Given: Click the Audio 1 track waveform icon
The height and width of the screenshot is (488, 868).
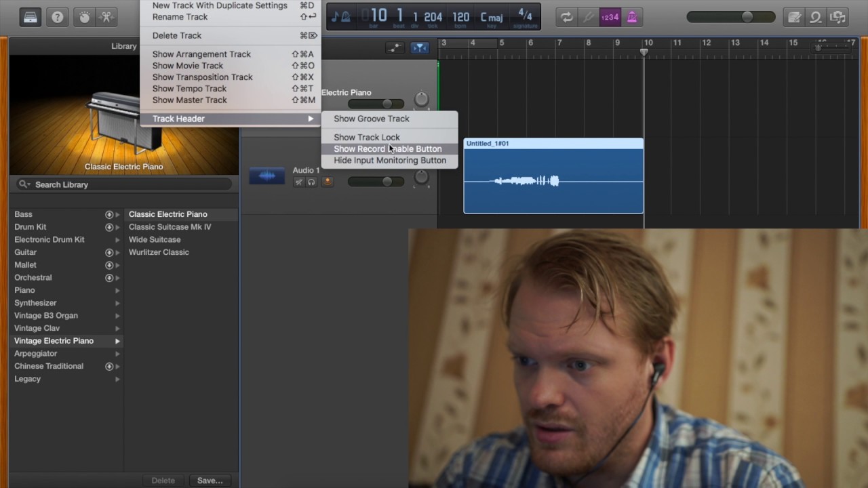Looking at the screenshot, I should [x=267, y=176].
